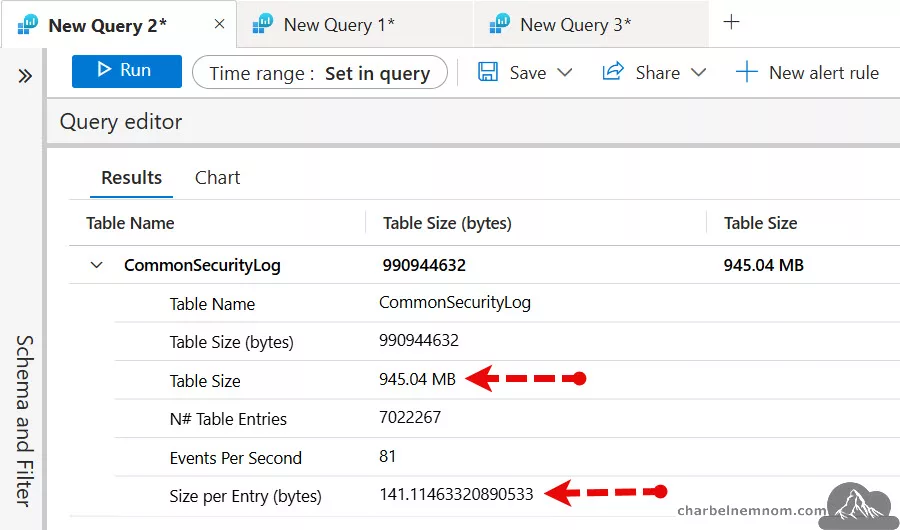Viewport: 900px width, 530px height.
Task: Open the Share dropdown arrow
Action: pos(699,72)
